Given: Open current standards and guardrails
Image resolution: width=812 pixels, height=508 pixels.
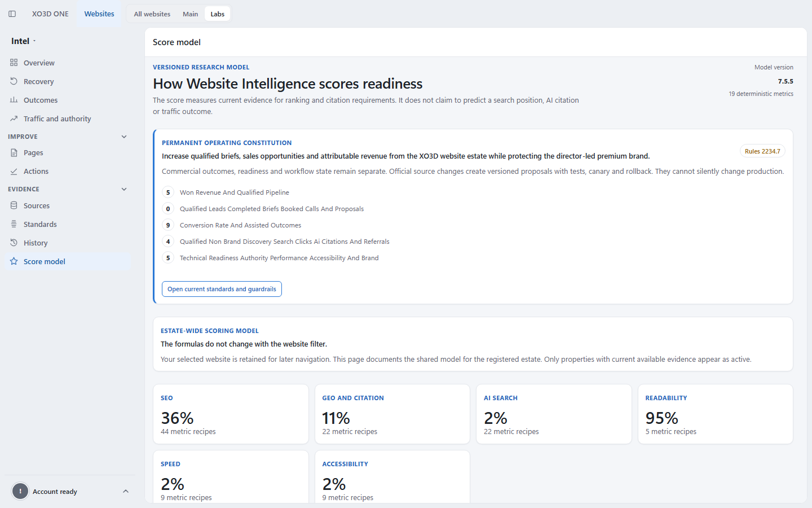Looking at the screenshot, I should pyautogui.click(x=222, y=289).
